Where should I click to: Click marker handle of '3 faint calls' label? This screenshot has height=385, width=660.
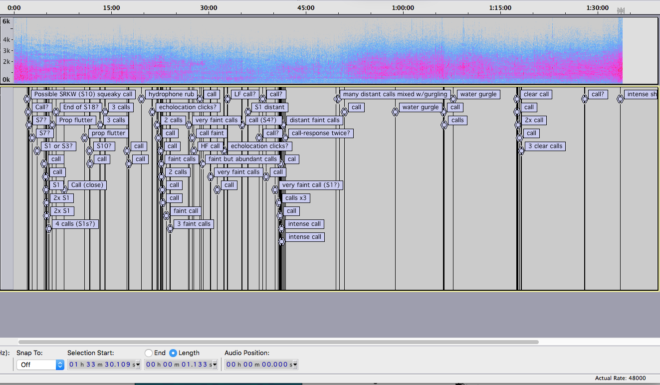coord(170,228)
